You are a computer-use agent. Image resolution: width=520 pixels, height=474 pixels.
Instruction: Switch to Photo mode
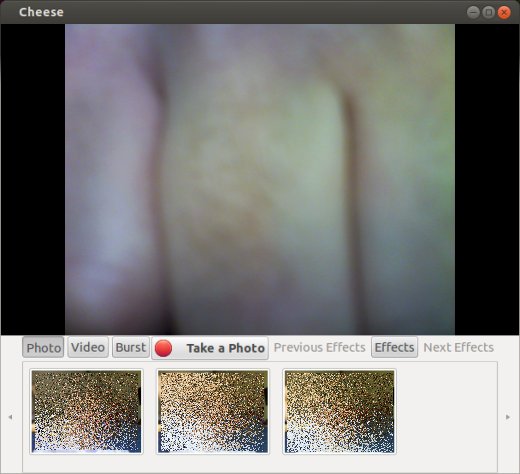[x=43, y=348]
